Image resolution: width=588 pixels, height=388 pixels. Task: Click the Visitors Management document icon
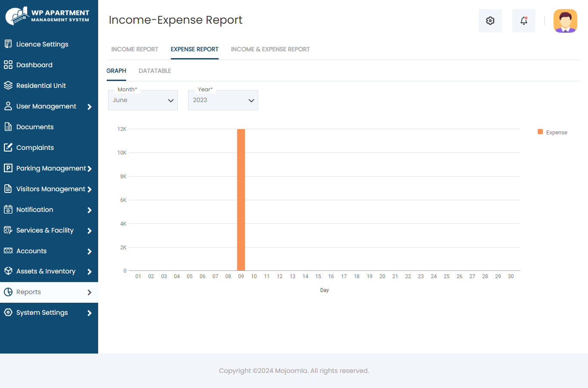pyautogui.click(x=8, y=189)
